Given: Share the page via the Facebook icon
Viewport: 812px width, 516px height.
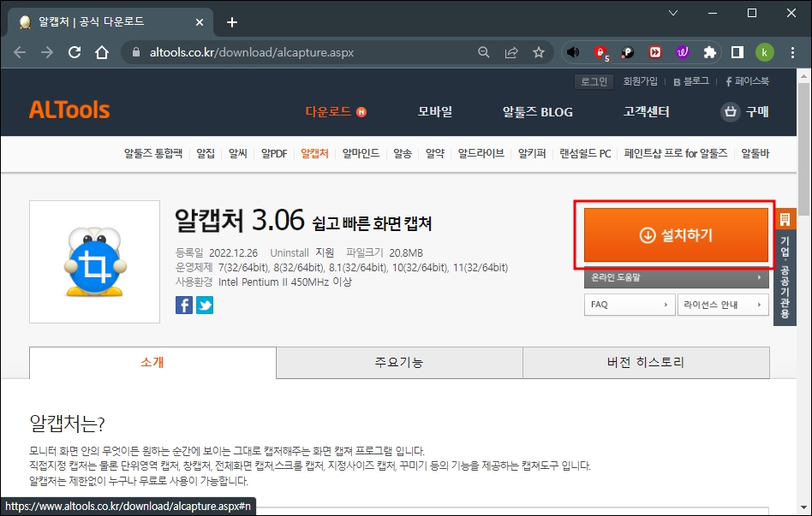Looking at the screenshot, I should pyautogui.click(x=183, y=304).
